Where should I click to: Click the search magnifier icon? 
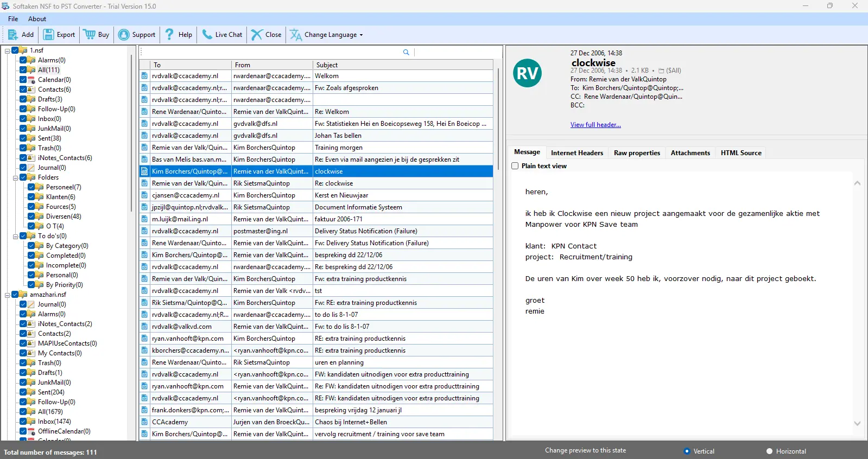tap(406, 52)
